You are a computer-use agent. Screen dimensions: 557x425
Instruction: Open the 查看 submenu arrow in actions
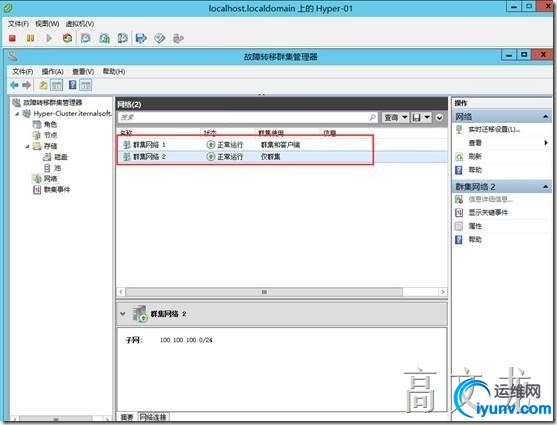(x=546, y=143)
